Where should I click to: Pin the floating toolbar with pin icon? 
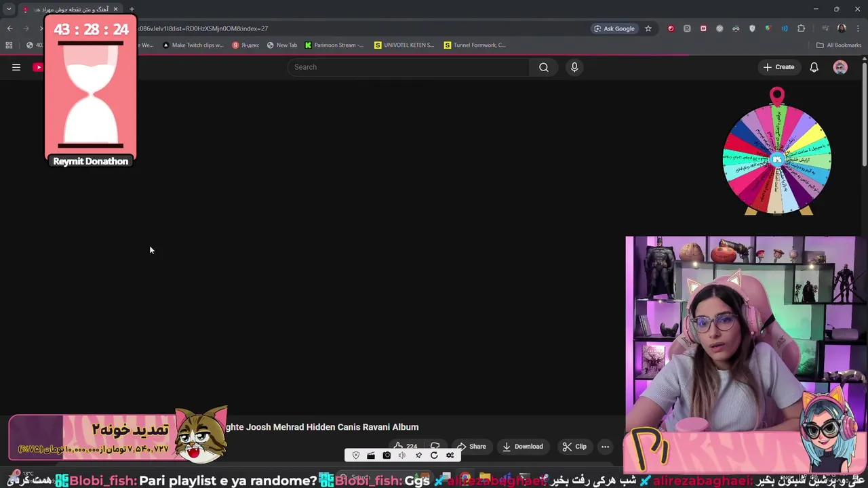coord(418,455)
